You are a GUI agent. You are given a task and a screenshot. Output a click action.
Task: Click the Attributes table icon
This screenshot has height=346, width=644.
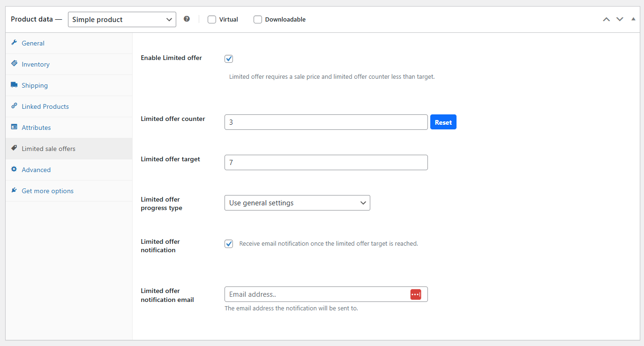click(x=14, y=127)
